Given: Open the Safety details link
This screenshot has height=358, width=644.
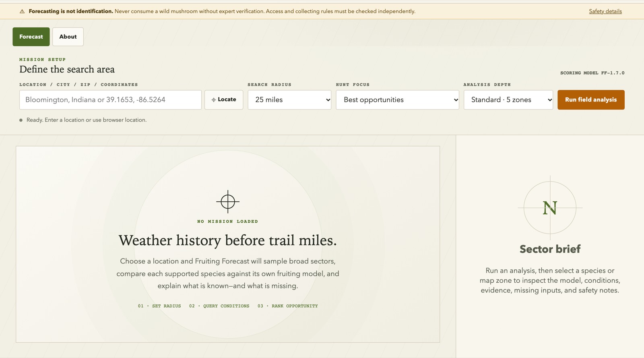Looking at the screenshot, I should click(605, 11).
